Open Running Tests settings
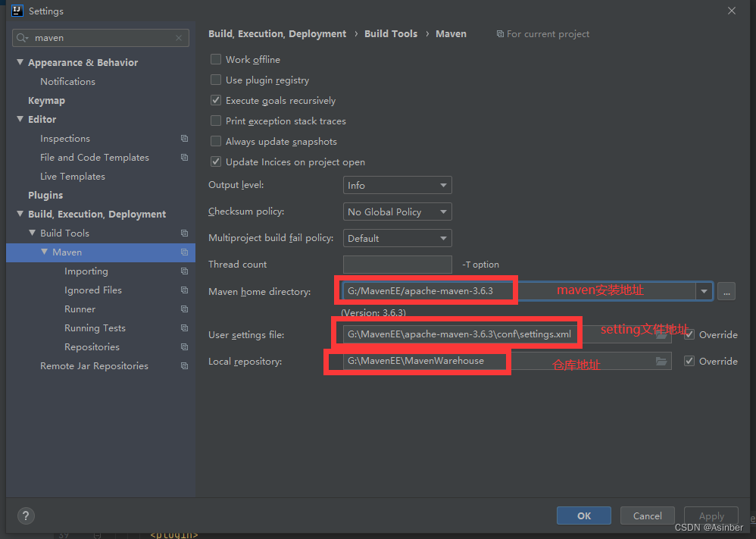756x539 pixels. tap(95, 327)
